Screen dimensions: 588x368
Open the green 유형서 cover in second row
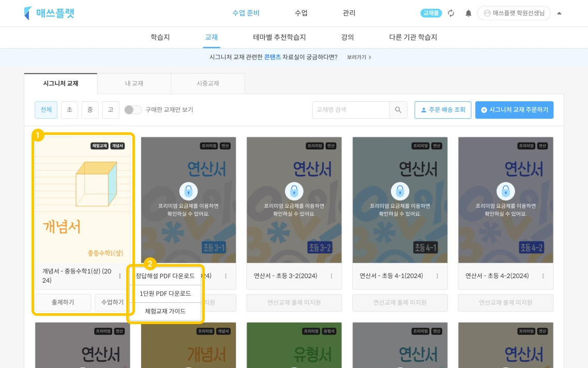pos(294,345)
